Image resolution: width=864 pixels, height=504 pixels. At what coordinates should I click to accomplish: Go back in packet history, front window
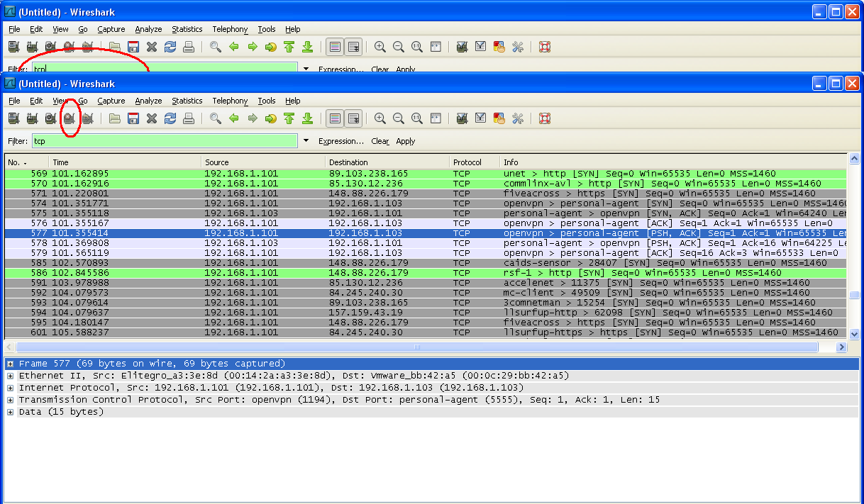[x=233, y=118]
